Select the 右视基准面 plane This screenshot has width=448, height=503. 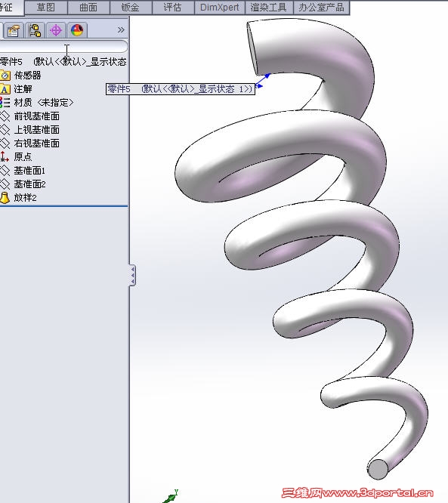coord(36,143)
